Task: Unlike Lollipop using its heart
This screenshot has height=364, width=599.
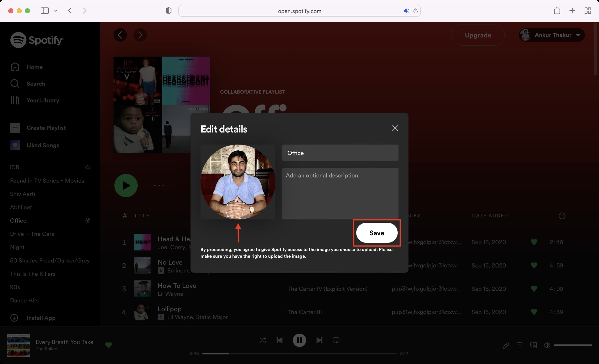Action: pos(534,312)
